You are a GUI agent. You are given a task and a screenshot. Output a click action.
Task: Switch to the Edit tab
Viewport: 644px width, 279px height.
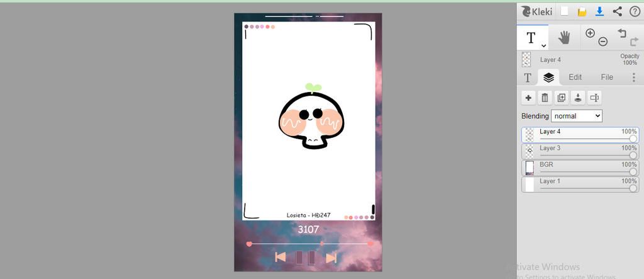point(575,77)
